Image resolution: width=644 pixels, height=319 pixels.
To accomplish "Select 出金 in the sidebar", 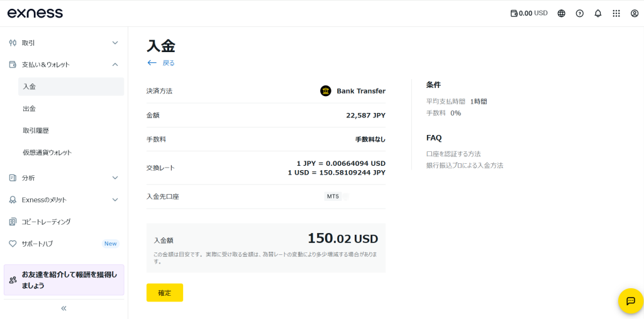I will 71,109.
